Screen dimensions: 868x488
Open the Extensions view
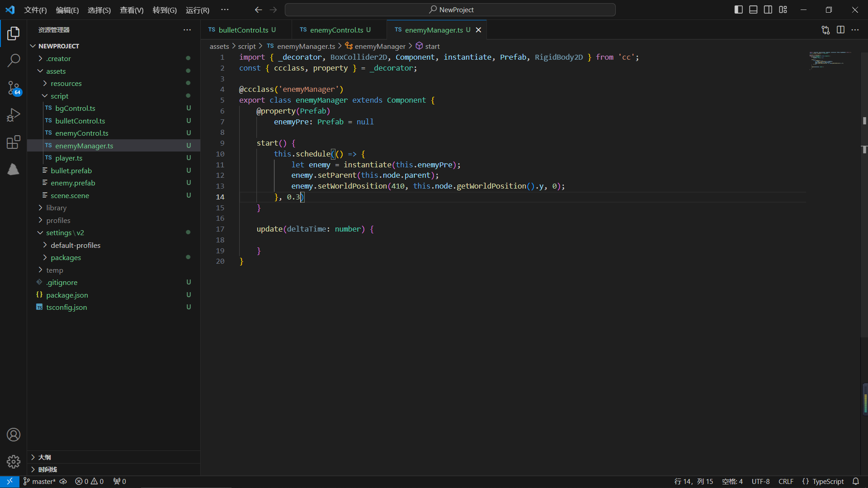[14, 142]
